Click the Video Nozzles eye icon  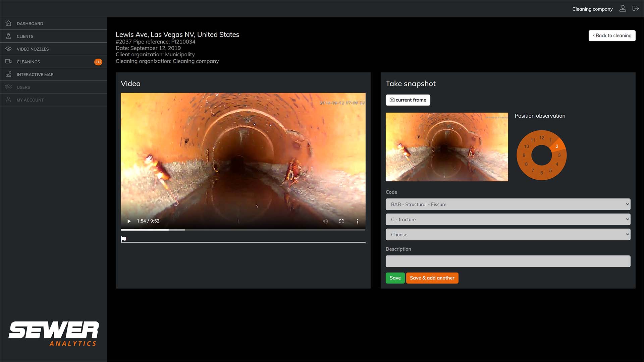pos(8,49)
